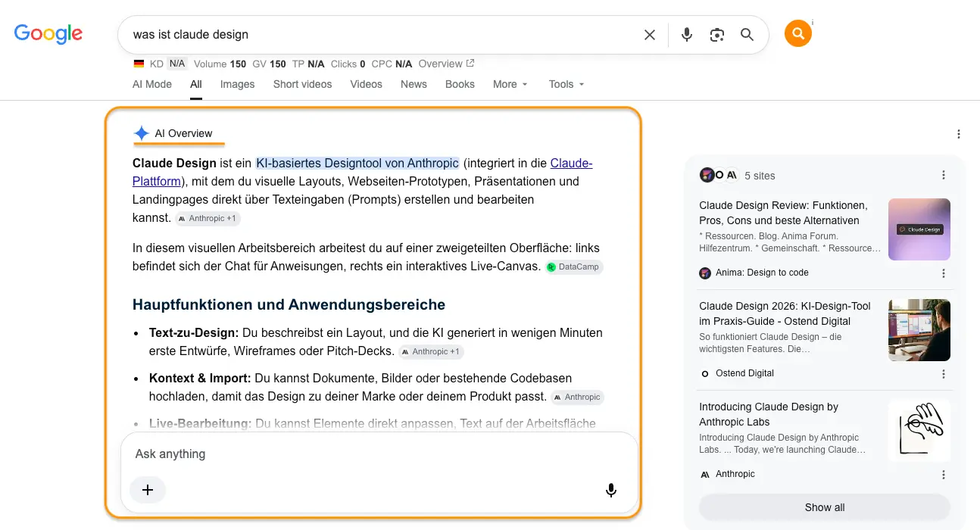Click the Anthropic +1 chip after Pitch-Decks
The height and width of the screenshot is (530, 980).
tap(430, 351)
